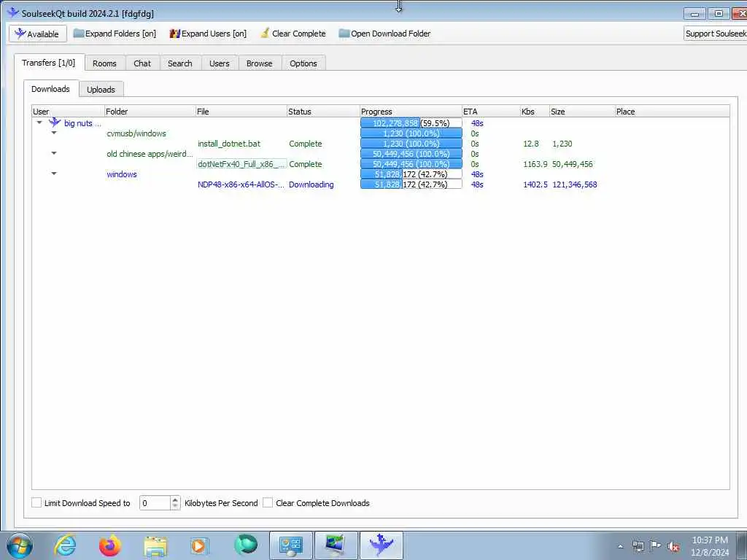Decrease speed limit with down stepper arrow
The height and width of the screenshot is (560, 747).
coord(175,507)
